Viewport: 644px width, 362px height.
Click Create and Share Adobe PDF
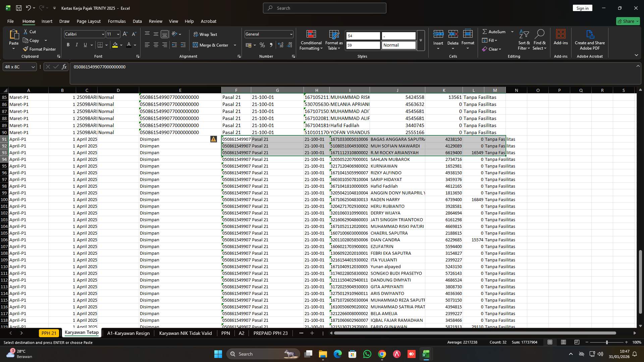(590, 40)
